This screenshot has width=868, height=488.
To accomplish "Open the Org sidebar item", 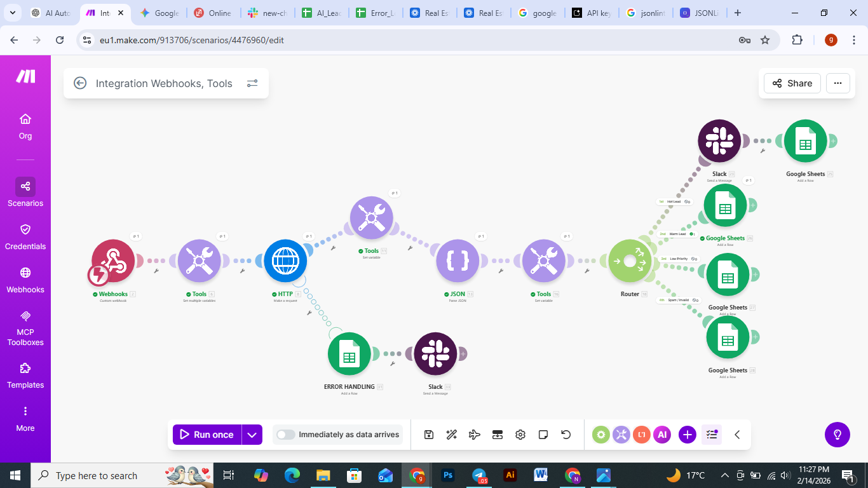I will coord(25,126).
